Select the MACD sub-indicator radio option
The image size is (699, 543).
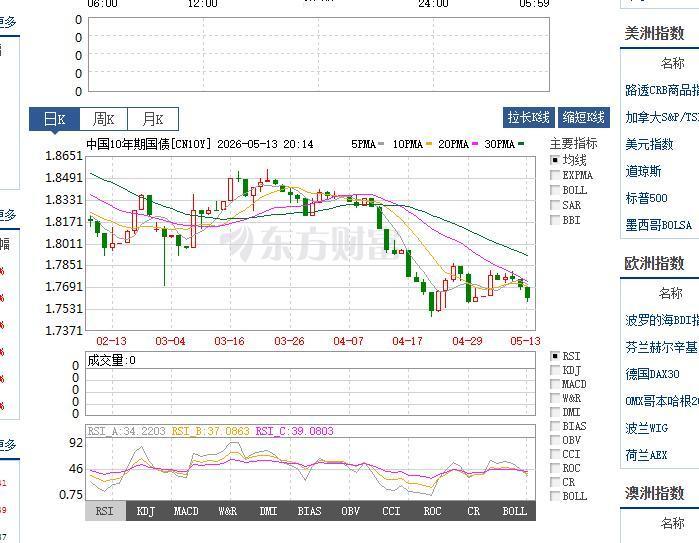click(x=555, y=384)
